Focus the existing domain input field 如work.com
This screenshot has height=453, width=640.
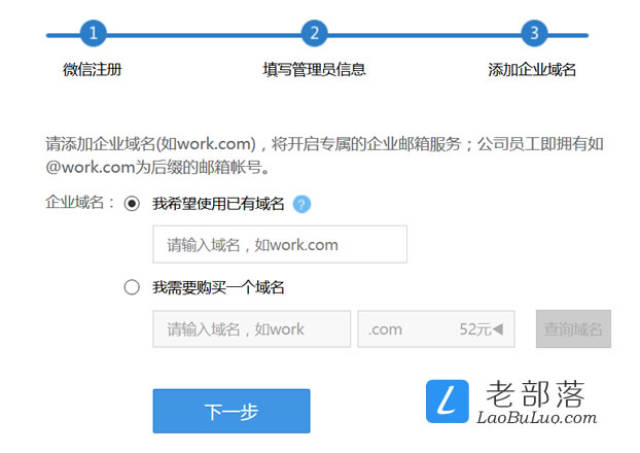pos(280,244)
